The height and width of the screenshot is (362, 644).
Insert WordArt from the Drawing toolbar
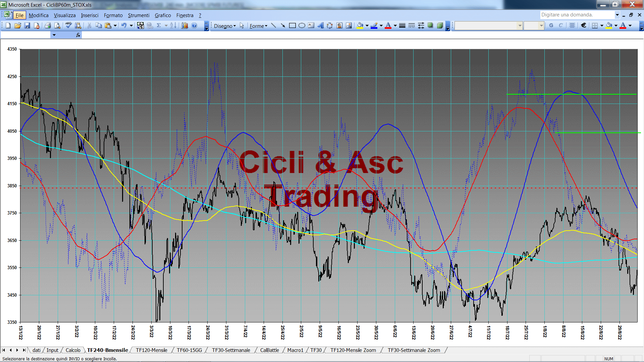pyautogui.click(x=321, y=25)
